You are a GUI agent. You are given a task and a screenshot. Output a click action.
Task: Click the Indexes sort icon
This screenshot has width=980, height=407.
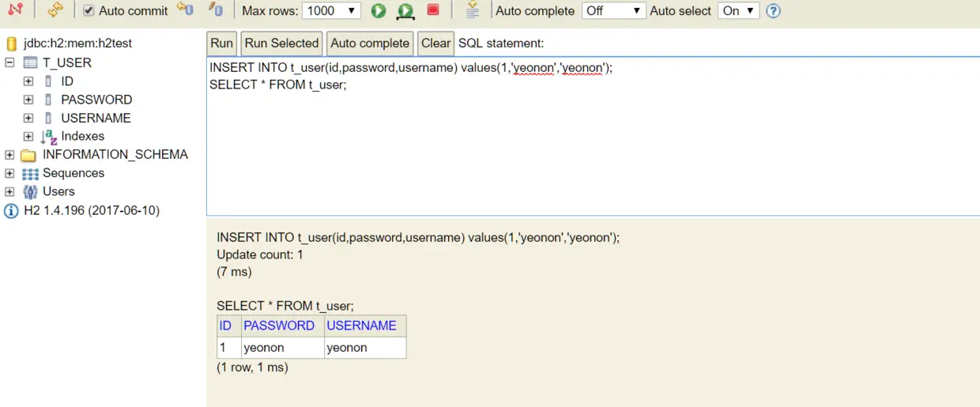pos(49,137)
